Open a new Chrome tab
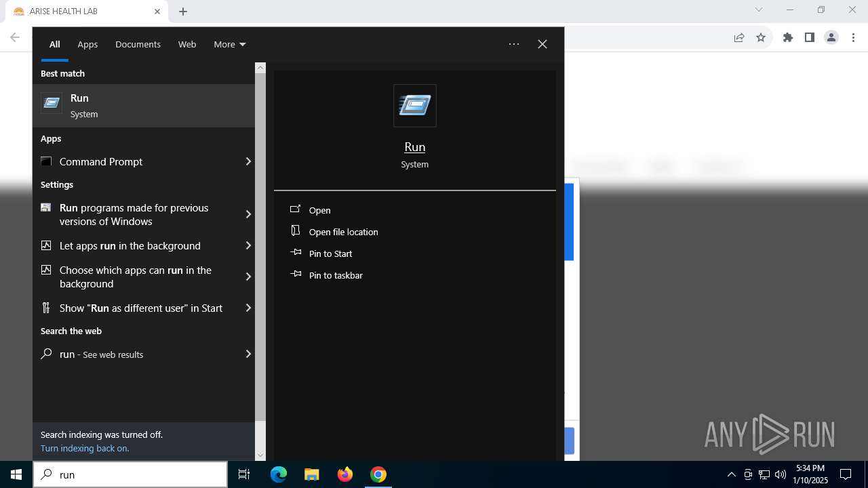Screen dimensions: 868x488 tap(183, 12)
